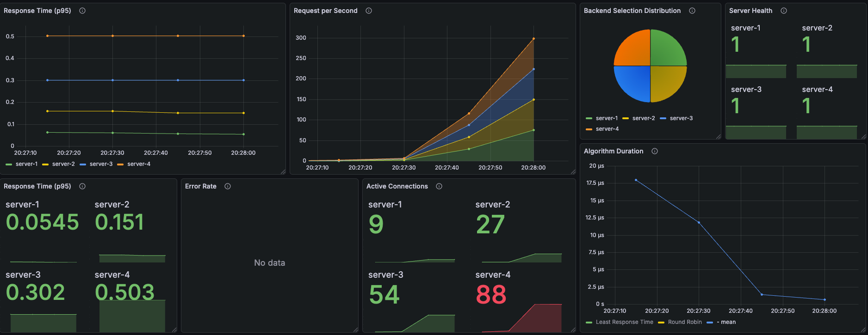This screenshot has height=335, width=868.
Task: Toggle server-2 in the pie chart legend
Action: (644, 118)
